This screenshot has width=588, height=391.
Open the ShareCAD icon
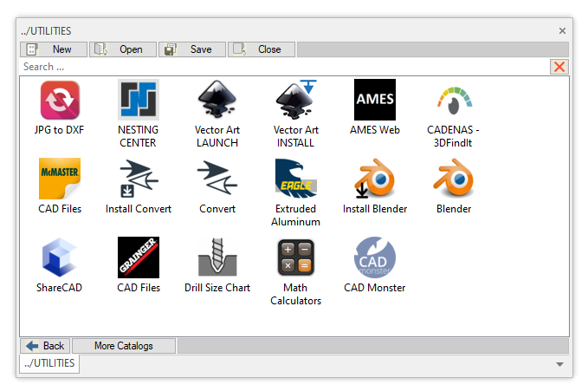(60, 257)
